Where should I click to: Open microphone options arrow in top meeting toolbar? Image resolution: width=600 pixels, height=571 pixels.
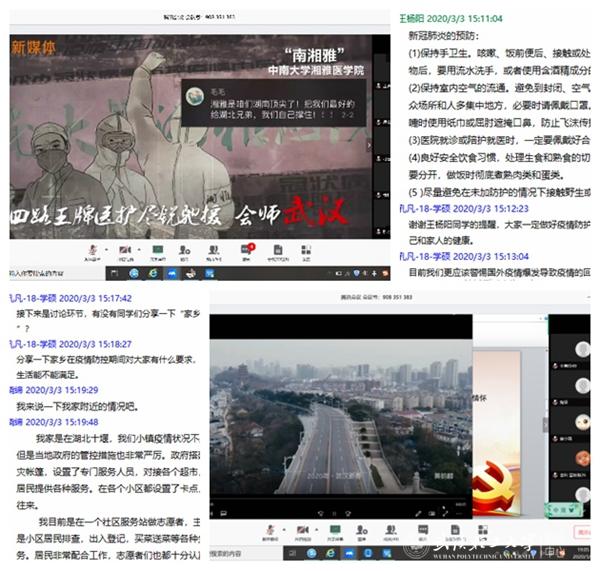coord(106,250)
